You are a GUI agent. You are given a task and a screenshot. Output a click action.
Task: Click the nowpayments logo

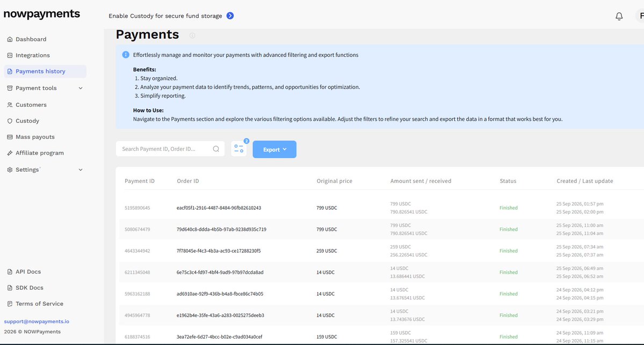[x=42, y=14]
